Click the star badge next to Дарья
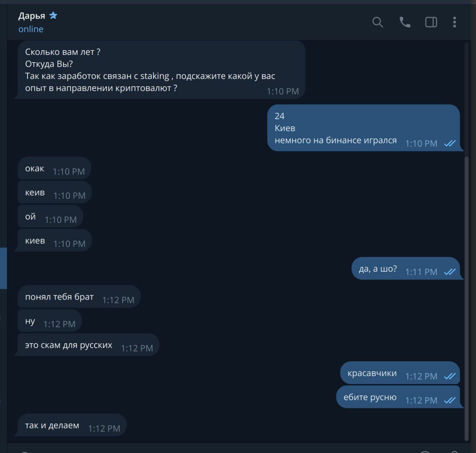The width and height of the screenshot is (476, 453). click(53, 15)
